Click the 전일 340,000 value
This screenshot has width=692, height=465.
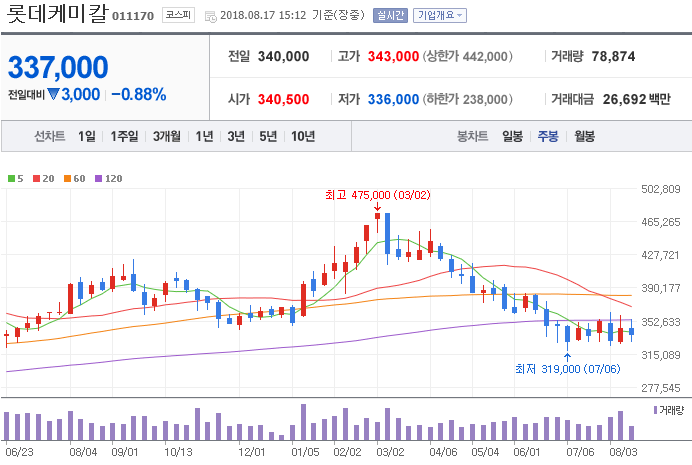tap(283, 56)
